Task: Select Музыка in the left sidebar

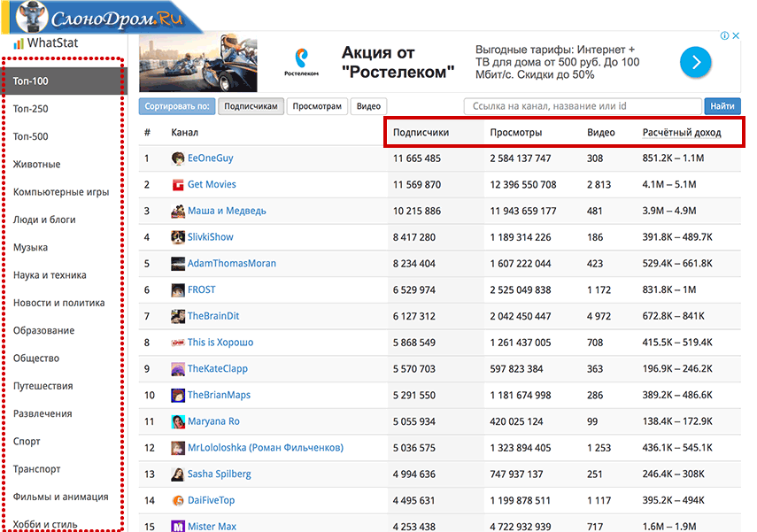Action: click(31, 248)
